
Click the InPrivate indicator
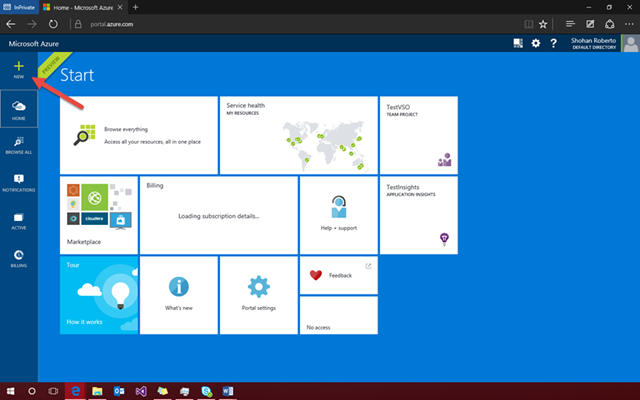point(19,7)
